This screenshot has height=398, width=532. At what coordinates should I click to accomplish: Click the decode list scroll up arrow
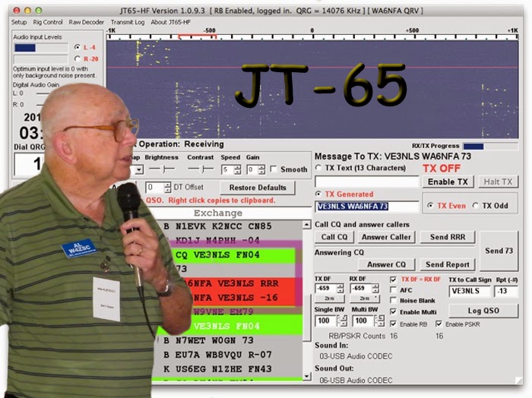(306, 224)
